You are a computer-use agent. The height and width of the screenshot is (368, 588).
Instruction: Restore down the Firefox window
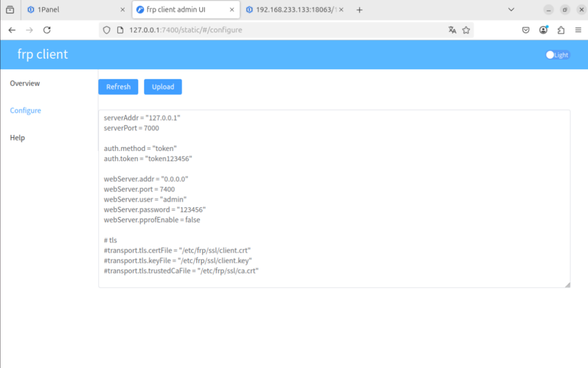(x=565, y=10)
